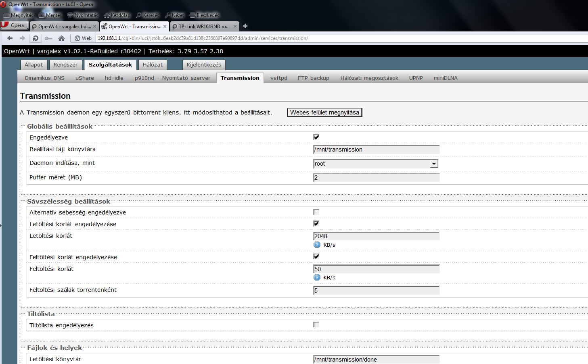Open a new tab with plus icon
This screenshot has width=588, height=364.
245,26
